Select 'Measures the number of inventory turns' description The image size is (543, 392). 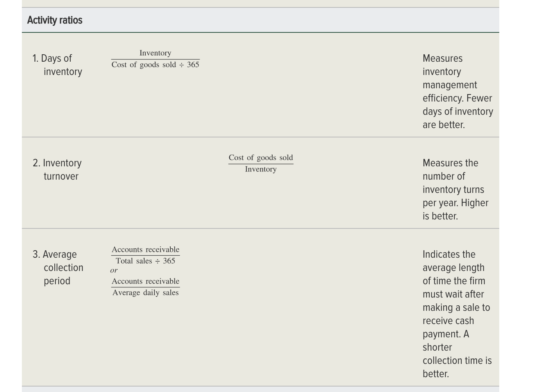[453, 176]
